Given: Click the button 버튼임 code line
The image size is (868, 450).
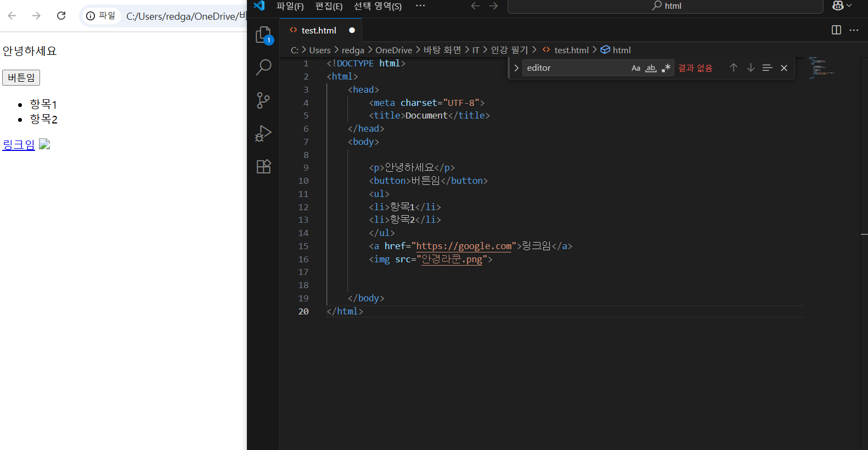Looking at the screenshot, I should pos(428,181).
